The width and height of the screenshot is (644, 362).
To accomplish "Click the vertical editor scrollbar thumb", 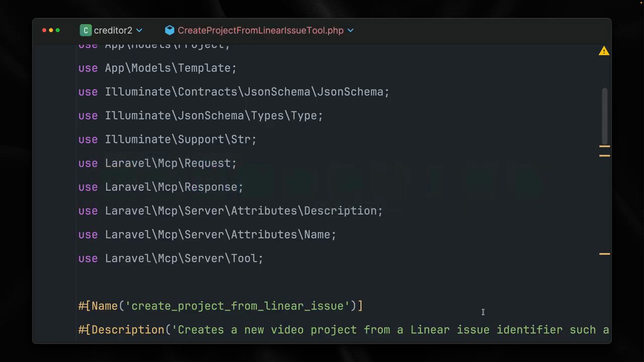I will [x=605, y=116].
